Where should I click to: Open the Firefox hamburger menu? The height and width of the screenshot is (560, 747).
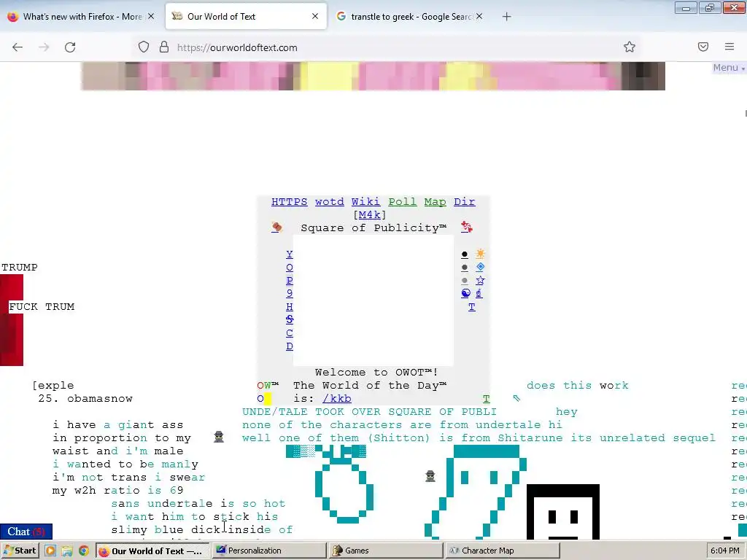click(729, 47)
